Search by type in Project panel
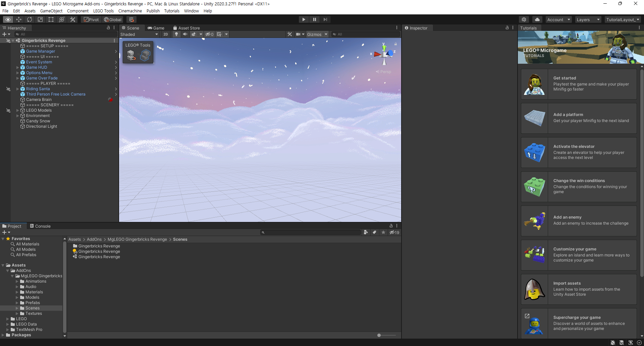Screen dimensions: 644x346 tap(366, 232)
